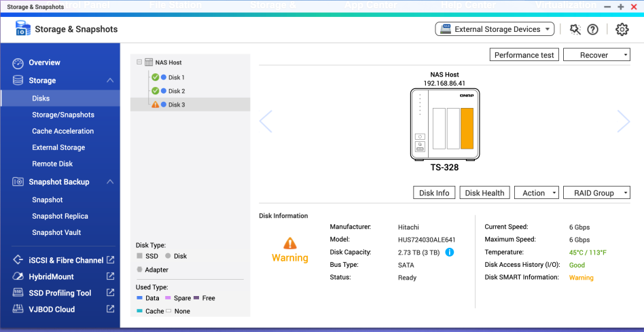Open Remote Disk in the sidebar
The image size is (644, 332).
pos(52,164)
